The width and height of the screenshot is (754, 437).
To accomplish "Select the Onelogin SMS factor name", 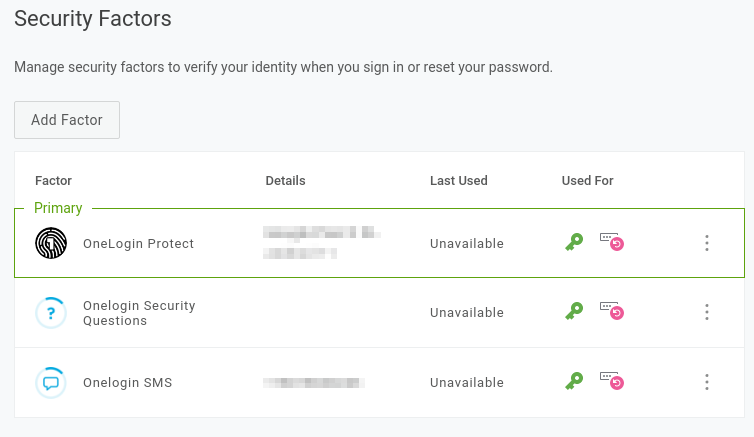I will tap(128, 383).
